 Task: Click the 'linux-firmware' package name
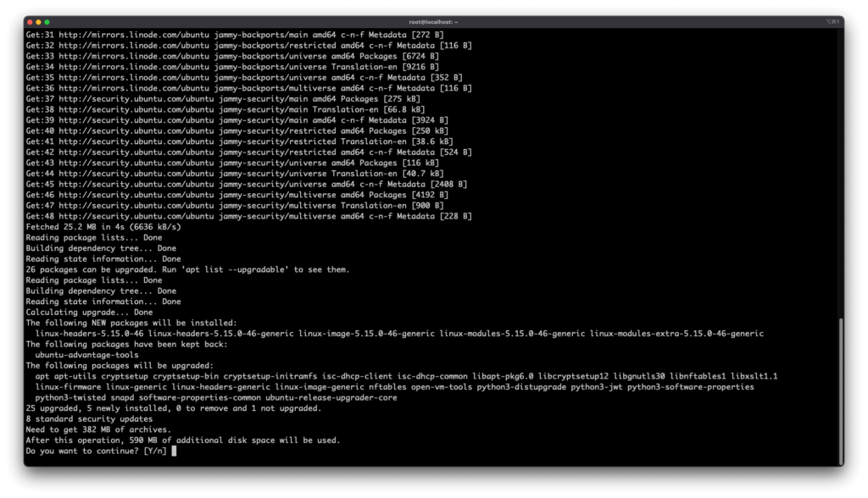click(x=68, y=387)
